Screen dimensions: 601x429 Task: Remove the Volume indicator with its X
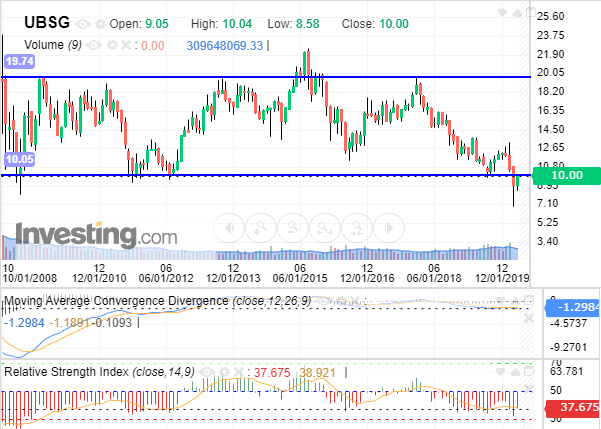click(126, 46)
